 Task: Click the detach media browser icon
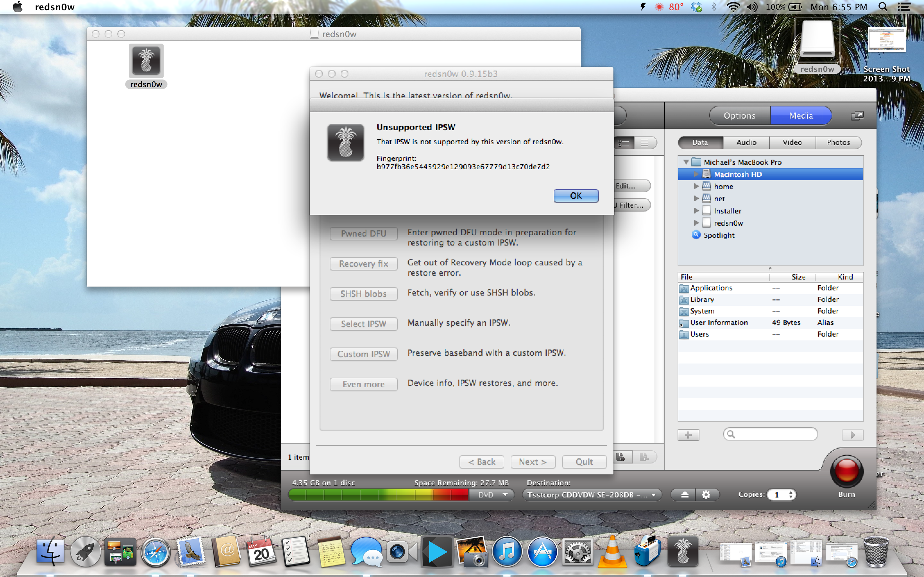pyautogui.click(x=857, y=116)
